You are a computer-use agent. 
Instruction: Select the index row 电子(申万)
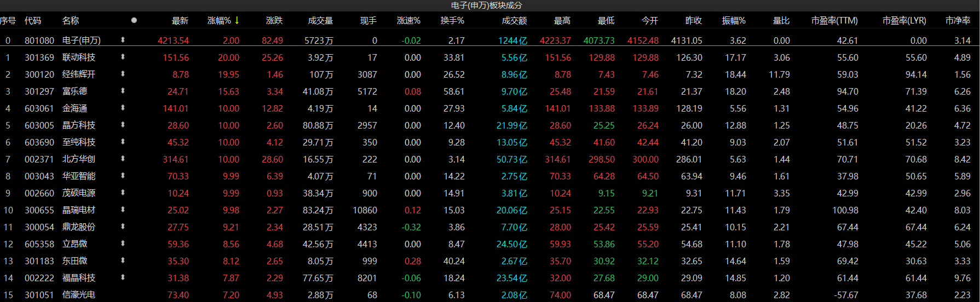pos(490,40)
